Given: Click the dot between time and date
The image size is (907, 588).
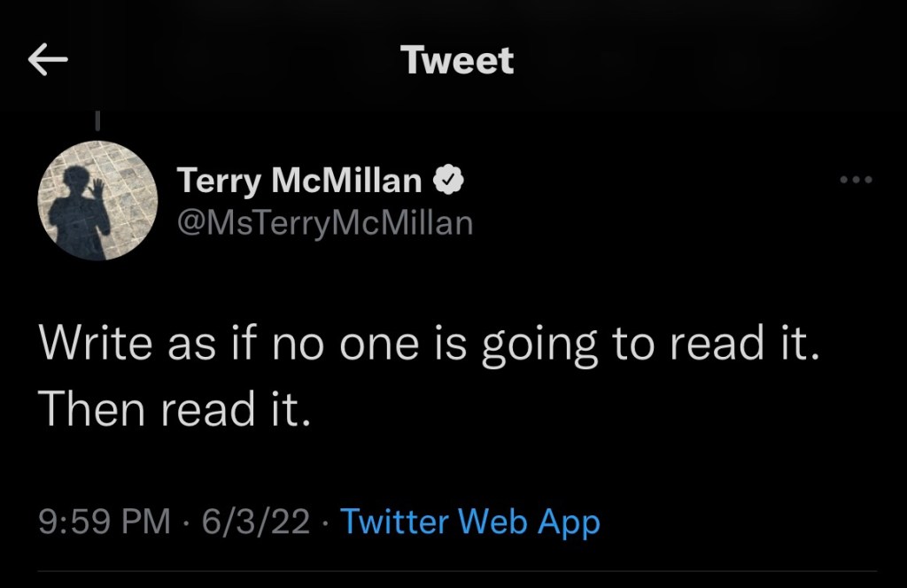Looking at the screenshot, I should pyautogui.click(x=187, y=522).
